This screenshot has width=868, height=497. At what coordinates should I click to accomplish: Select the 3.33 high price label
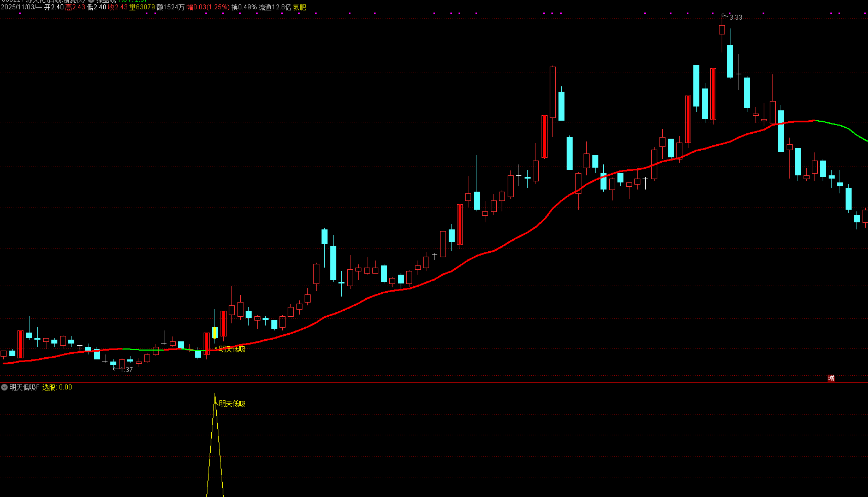pyautogui.click(x=736, y=17)
